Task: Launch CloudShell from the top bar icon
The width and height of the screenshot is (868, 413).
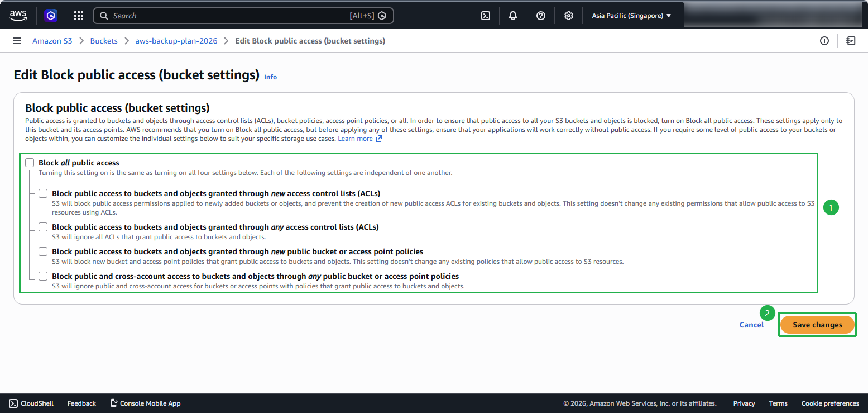Action: (486, 16)
